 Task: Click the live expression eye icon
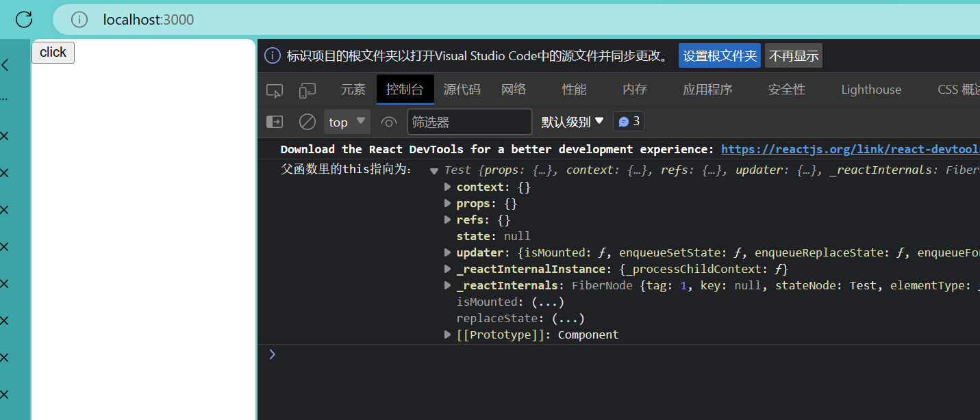click(x=389, y=122)
